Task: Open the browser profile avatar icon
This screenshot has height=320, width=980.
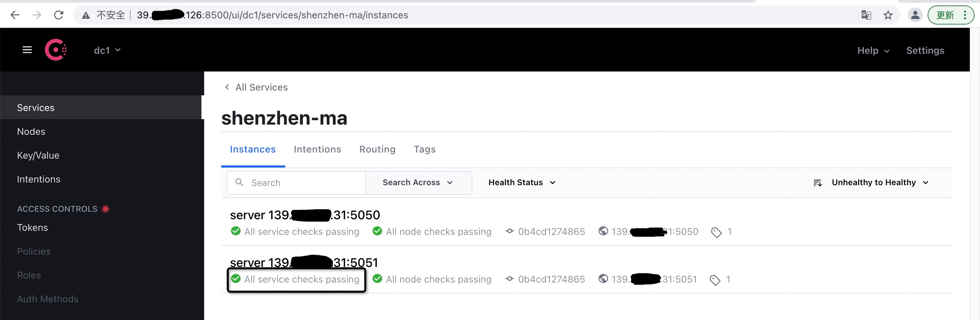Action: point(915,15)
